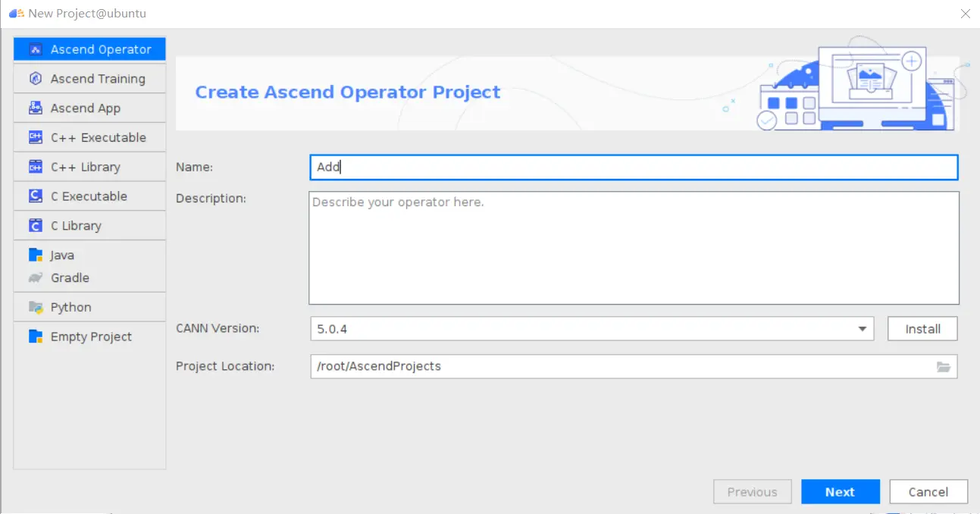Click the Install button
Screen dimensions: 980x514
tap(922, 329)
